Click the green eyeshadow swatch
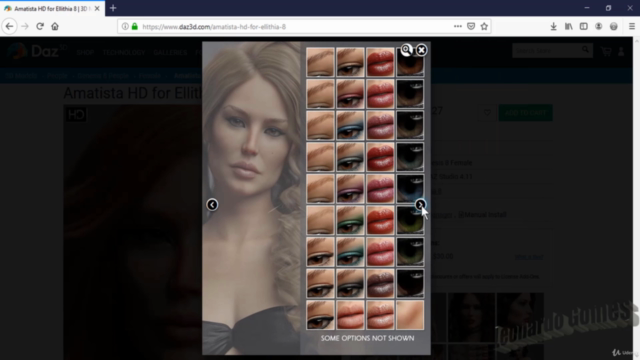Image resolution: width=640 pixels, height=360 pixels. pyautogui.click(x=350, y=220)
